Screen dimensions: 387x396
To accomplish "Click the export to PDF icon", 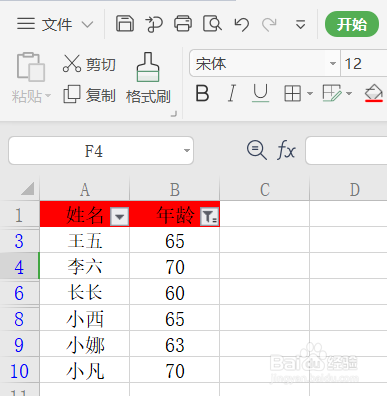I will (x=154, y=24).
